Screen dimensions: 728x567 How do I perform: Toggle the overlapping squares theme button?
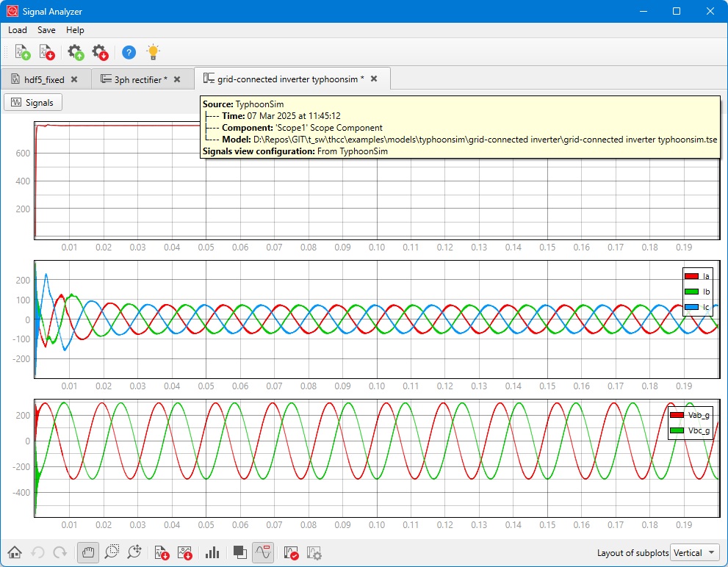239,552
